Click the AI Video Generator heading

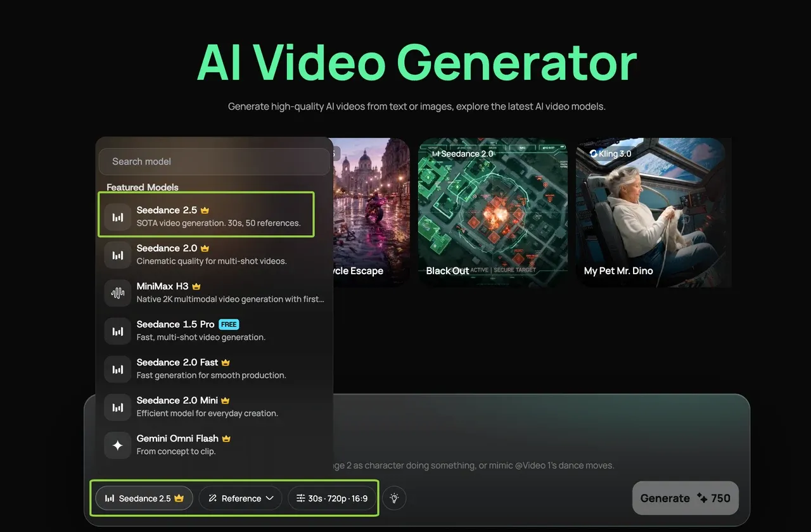(x=417, y=63)
